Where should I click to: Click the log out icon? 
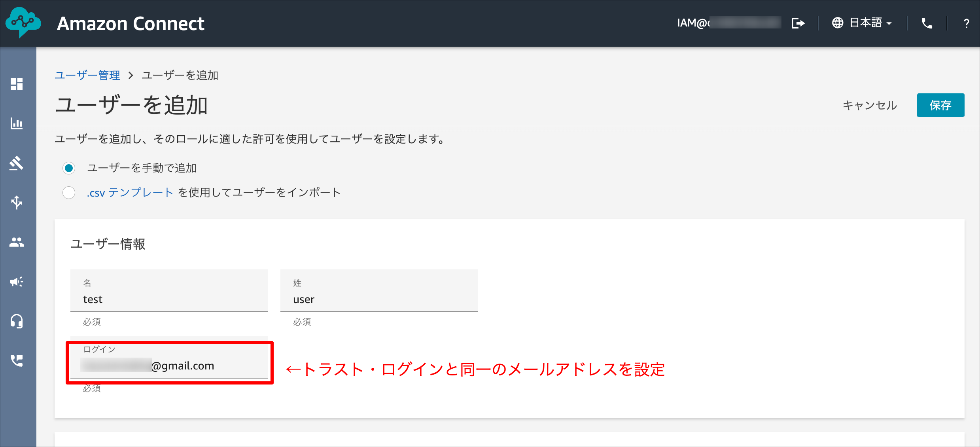point(798,23)
